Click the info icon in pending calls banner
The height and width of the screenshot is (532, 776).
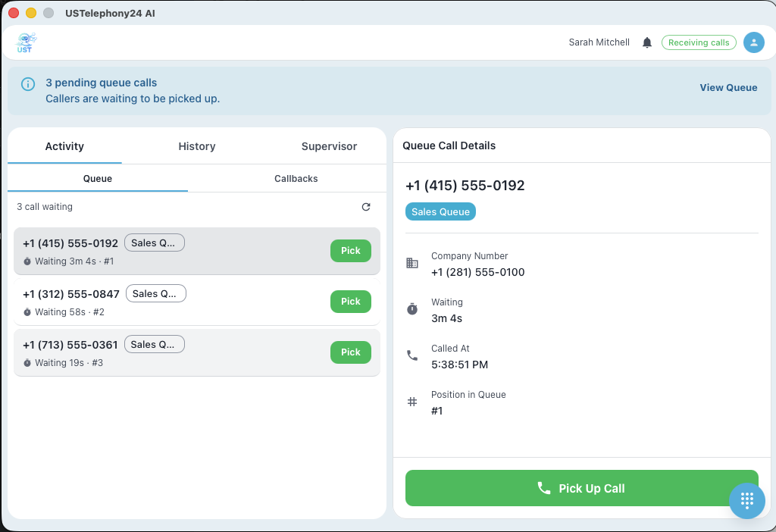[x=28, y=84]
